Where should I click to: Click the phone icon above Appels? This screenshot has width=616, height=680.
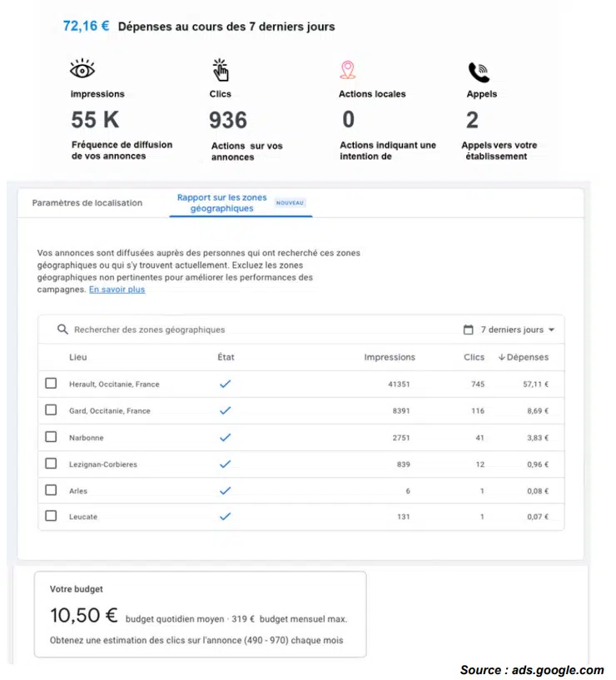pos(478,72)
